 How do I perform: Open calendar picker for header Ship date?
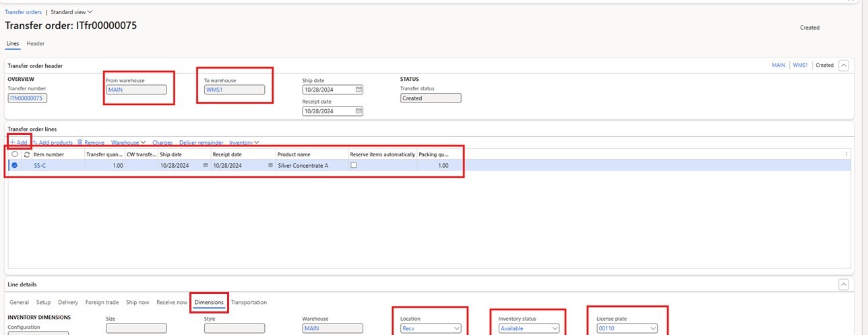pos(359,90)
